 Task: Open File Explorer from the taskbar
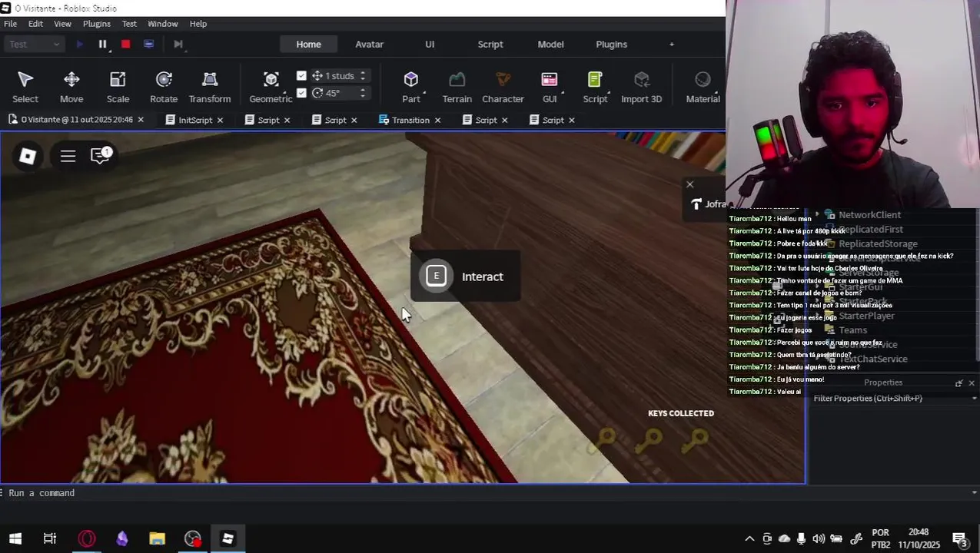(x=157, y=538)
